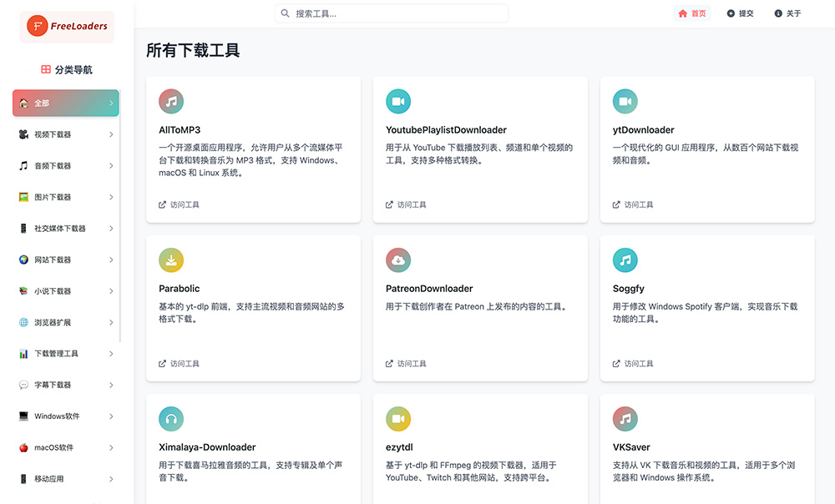Image resolution: width=835 pixels, height=504 pixels.
Task: Click the picture icon beside 图片下载器
Action: (23, 197)
